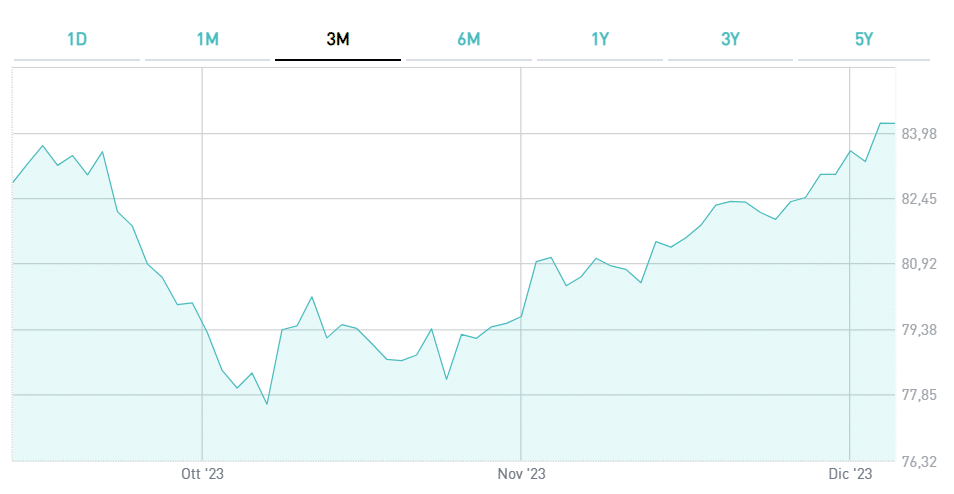
Task: Select the 5Y time range tab
Action: pyautogui.click(x=864, y=40)
